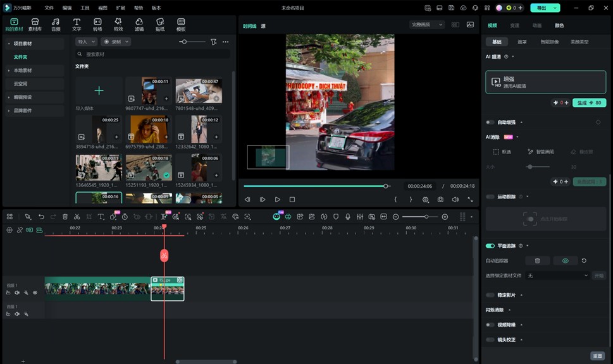Viewport: 613px width, 364px height.
Task: Select the split scissors tool in timeline toolbar
Action: tap(77, 217)
